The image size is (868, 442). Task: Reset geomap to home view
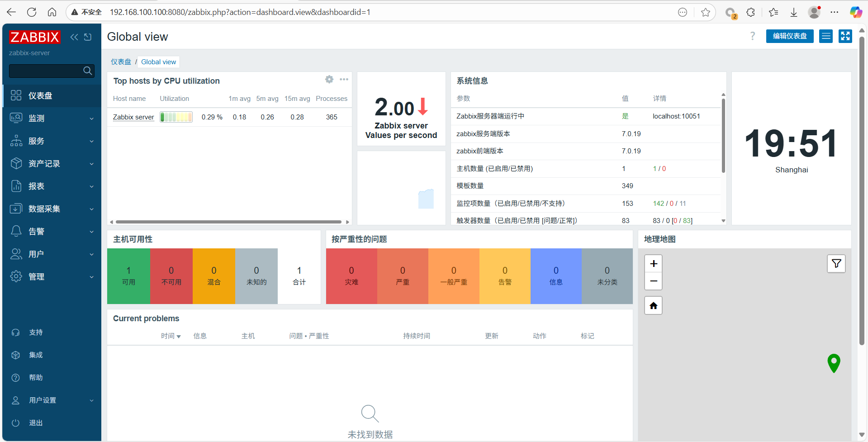654,306
